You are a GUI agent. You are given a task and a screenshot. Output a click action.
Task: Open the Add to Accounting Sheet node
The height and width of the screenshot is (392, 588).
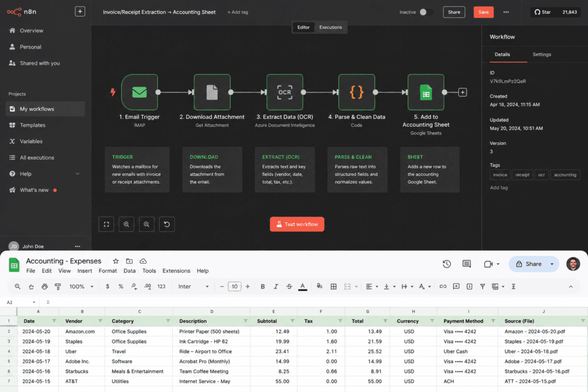point(426,92)
